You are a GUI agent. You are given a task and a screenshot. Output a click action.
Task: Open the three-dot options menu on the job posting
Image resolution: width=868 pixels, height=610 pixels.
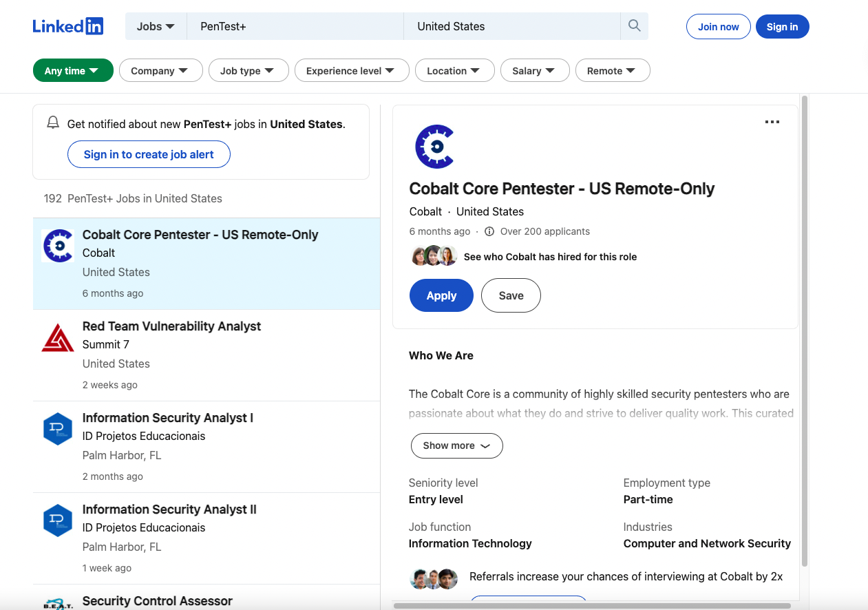pos(772,122)
